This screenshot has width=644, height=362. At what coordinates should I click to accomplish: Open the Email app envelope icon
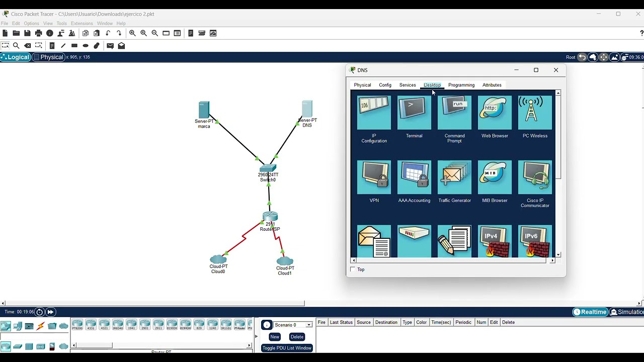click(374, 241)
